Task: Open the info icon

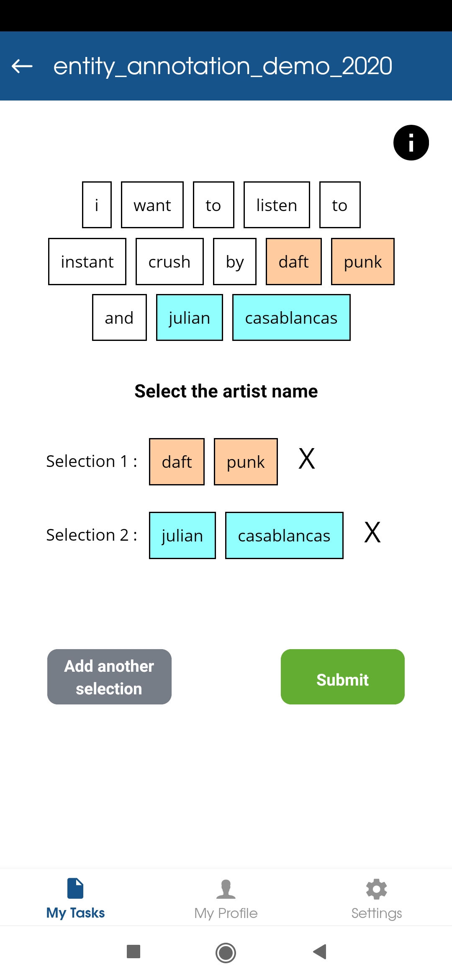Action: [411, 143]
